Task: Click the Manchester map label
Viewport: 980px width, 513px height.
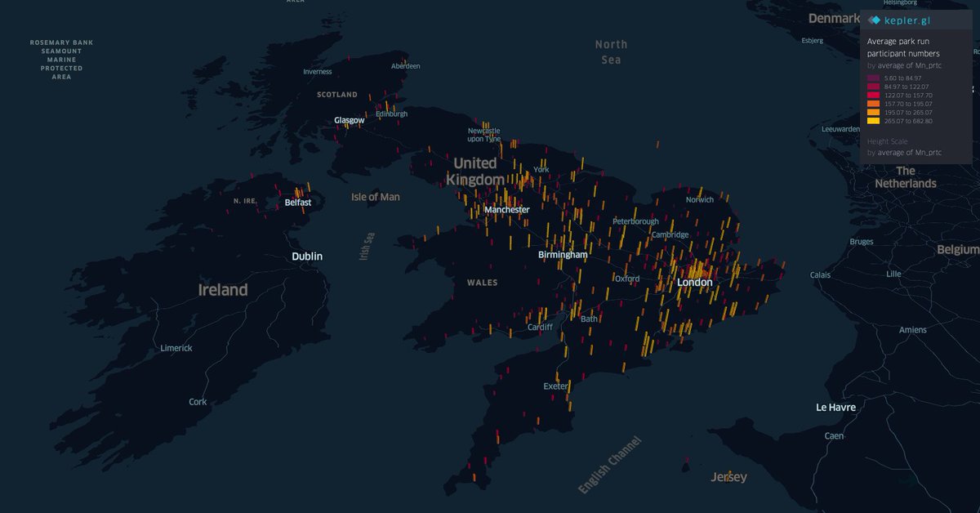Action: 506,210
